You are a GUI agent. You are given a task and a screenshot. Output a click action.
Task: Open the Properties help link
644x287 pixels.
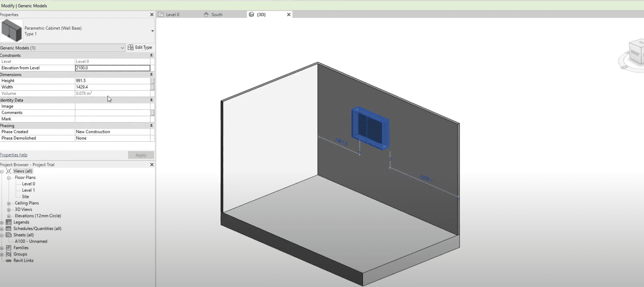pyautogui.click(x=14, y=155)
